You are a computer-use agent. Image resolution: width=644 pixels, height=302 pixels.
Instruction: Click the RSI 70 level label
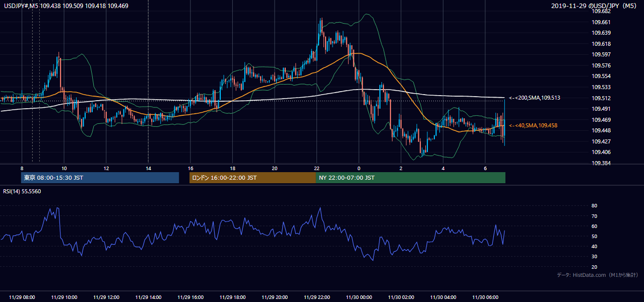(x=594, y=216)
